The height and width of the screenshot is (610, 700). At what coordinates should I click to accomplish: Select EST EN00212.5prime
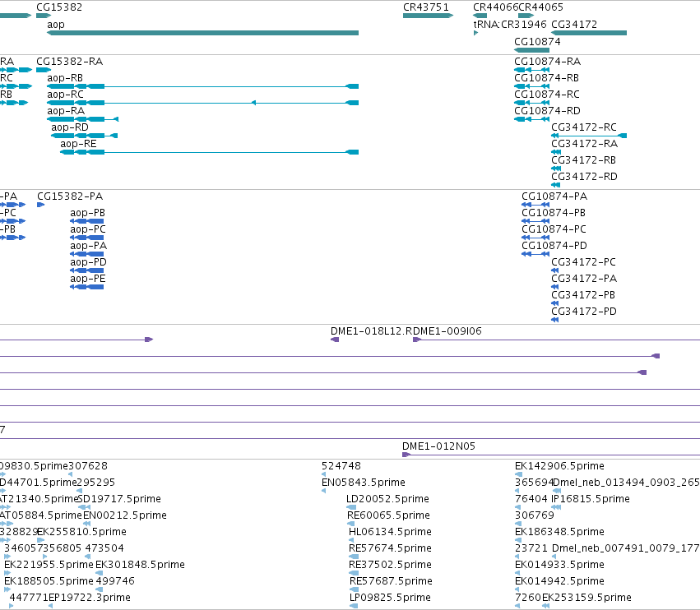tap(86, 524)
